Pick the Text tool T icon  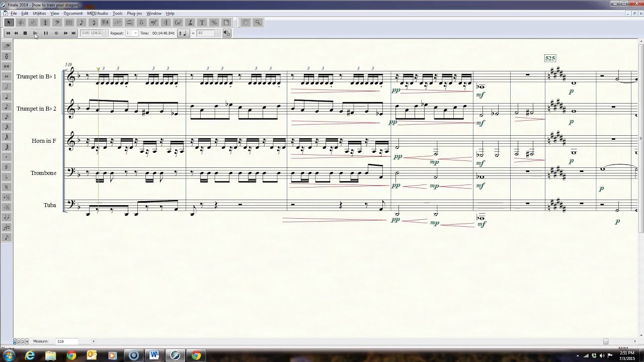[202, 22]
